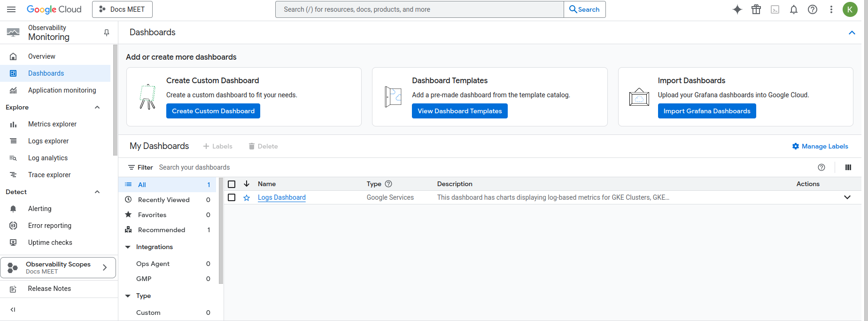
Task: Open the column display options icon
Action: click(x=848, y=167)
